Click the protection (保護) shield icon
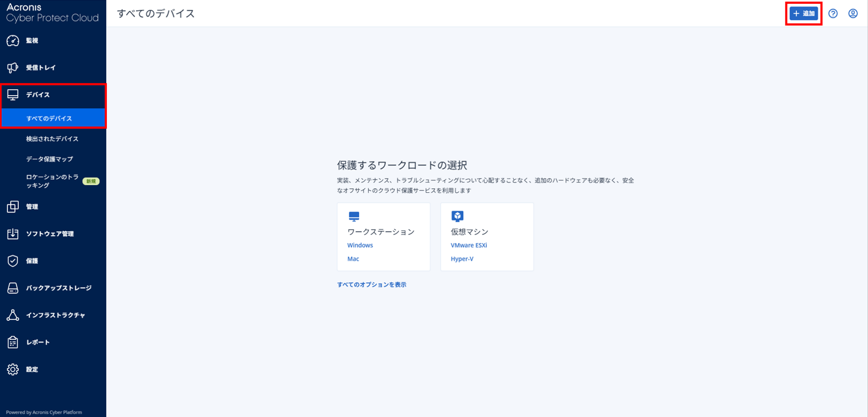The image size is (868, 417). coord(13,261)
